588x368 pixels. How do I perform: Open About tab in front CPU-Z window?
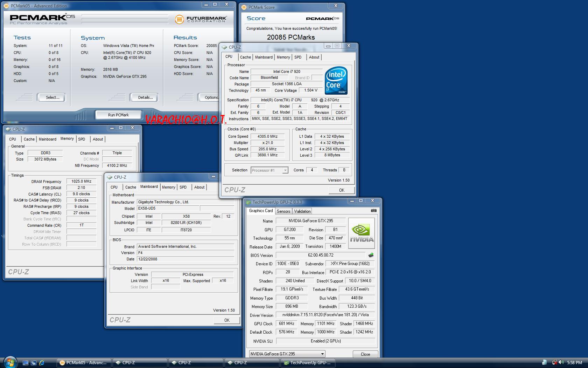[x=314, y=57]
